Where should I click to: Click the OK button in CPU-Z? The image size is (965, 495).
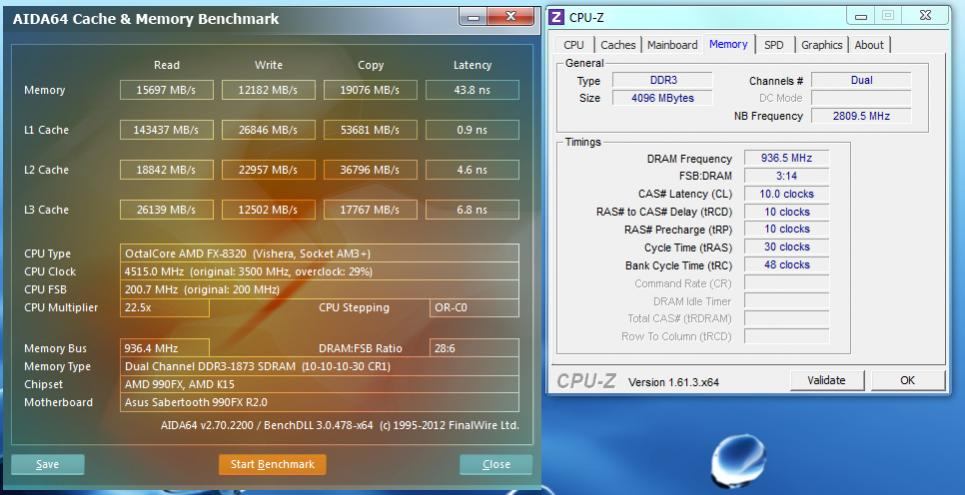coord(907,380)
